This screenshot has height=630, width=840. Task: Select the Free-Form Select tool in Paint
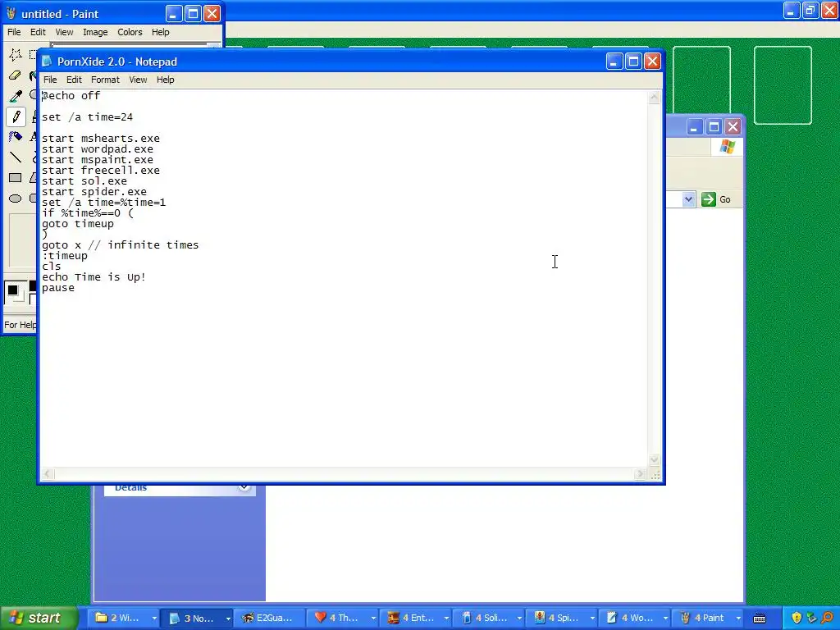[16, 54]
